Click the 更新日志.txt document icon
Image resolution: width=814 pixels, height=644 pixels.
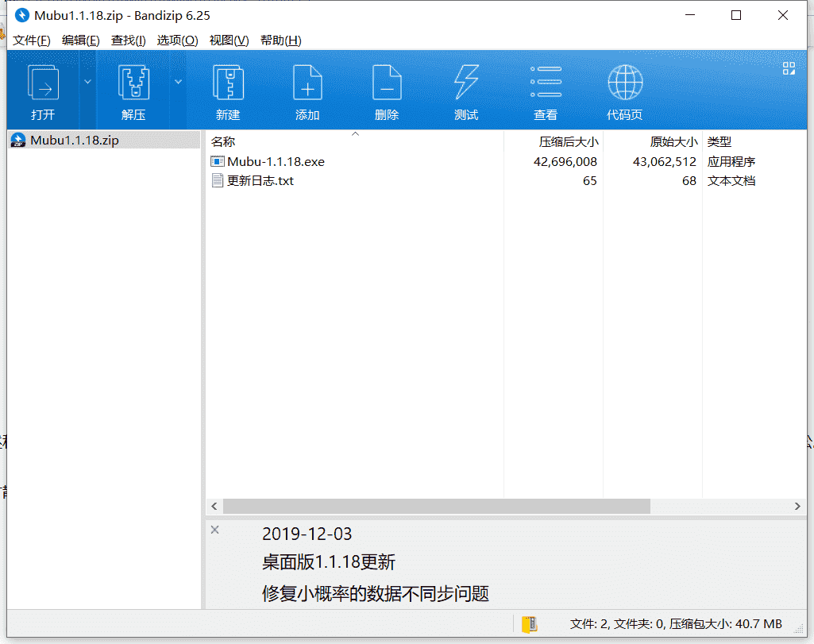pyautogui.click(x=217, y=180)
